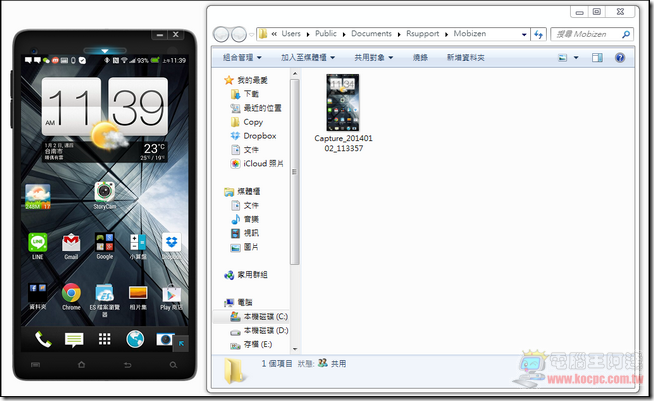654x401 pixels.
Task: Open the app drawer grid on phone
Action: pyautogui.click(x=104, y=339)
